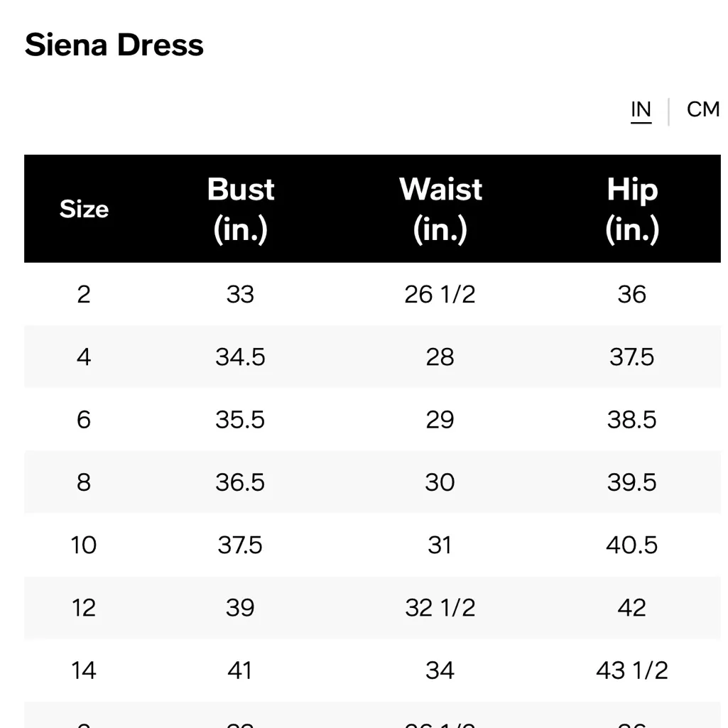Click the Siena Dress title
Image resolution: width=728 pixels, height=728 pixels.
(114, 45)
